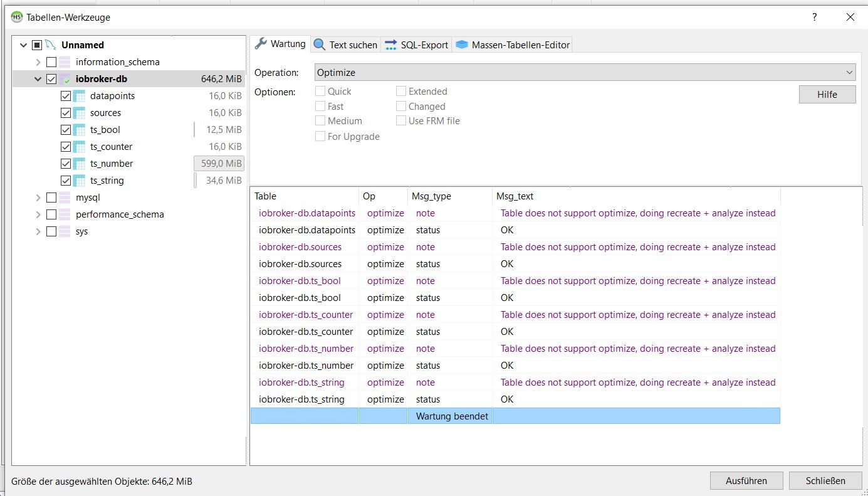Uncheck the sources table checkbox

point(65,113)
